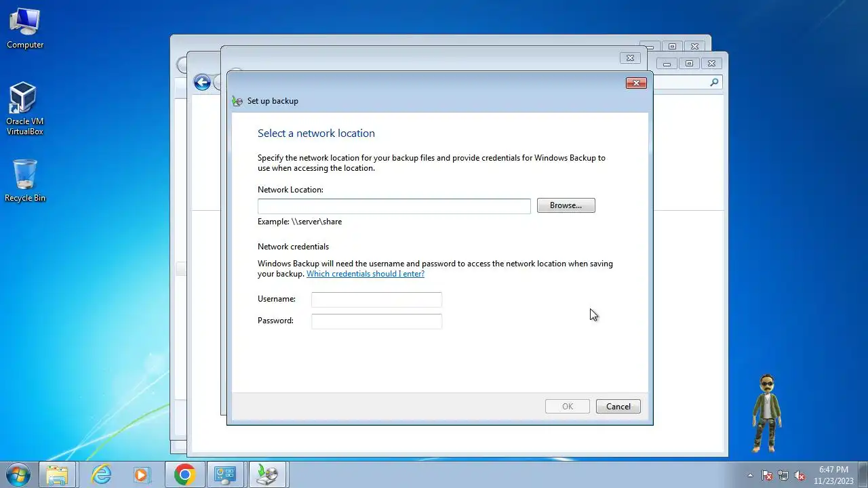
Task: Click the avatar gadget on the desktop
Action: click(x=766, y=413)
